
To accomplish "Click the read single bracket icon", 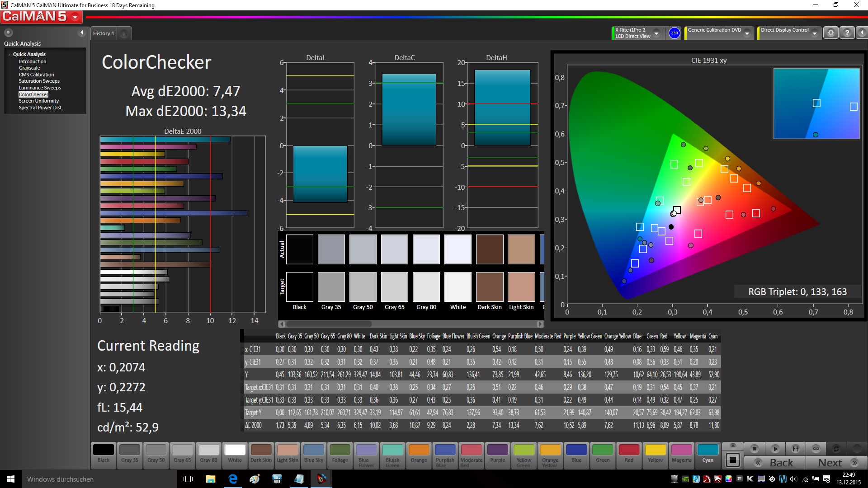I will [796, 449].
